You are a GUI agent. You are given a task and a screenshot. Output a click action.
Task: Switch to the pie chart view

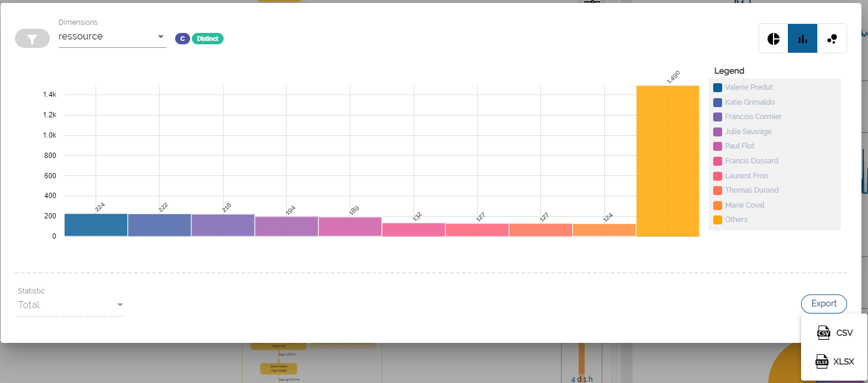point(773,38)
